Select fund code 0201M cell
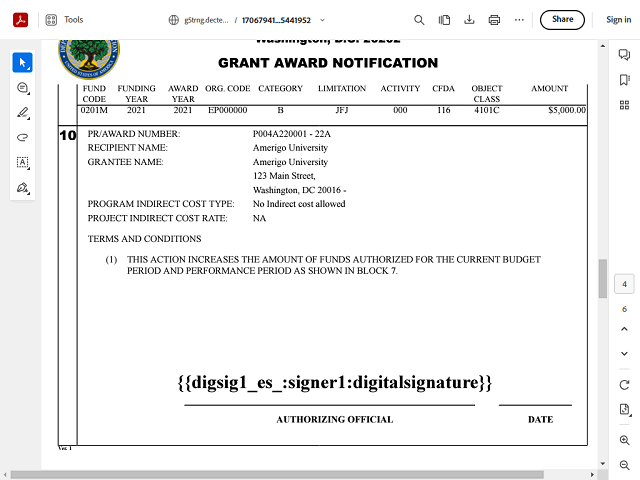This screenshot has height=480, width=640. tap(94, 110)
